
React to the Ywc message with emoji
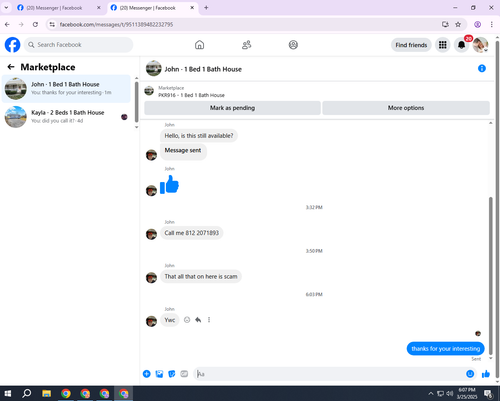click(187, 320)
